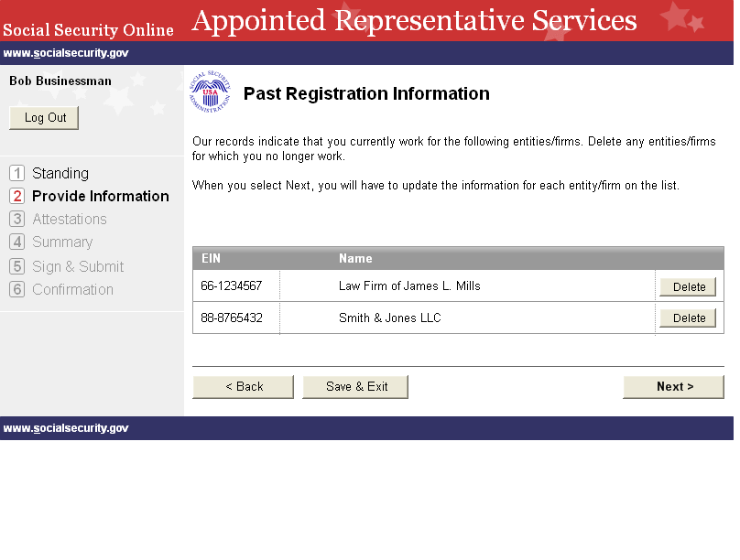Click the number 4 icon beside Summary
Screen dimensions: 740x560
(16, 242)
